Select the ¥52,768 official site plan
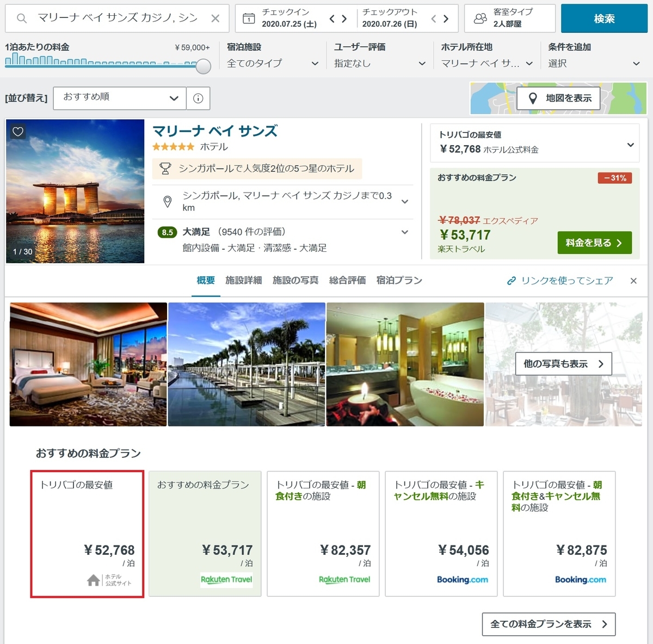Image resolution: width=653 pixels, height=644 pixels. tap(87, 534)
